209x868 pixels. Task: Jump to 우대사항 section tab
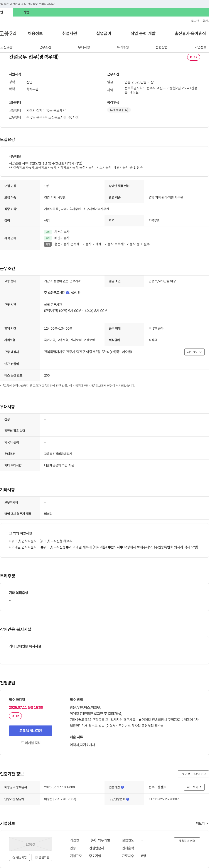[84, 47]
